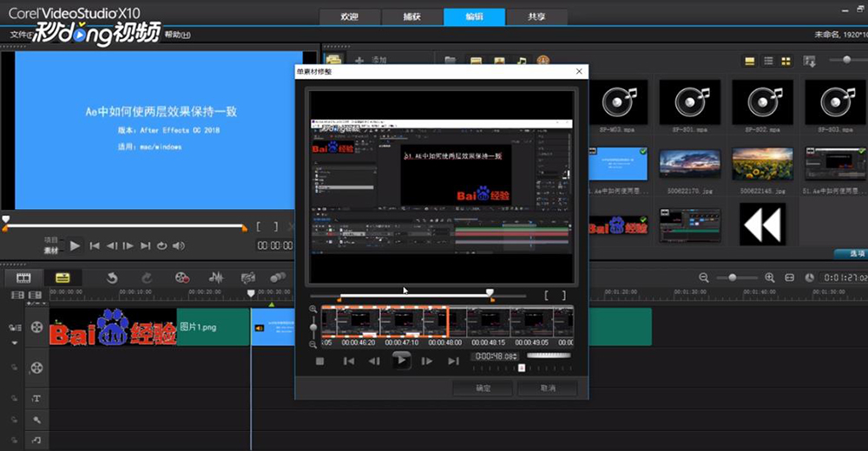The image size is (868, 451).
Task: Click the music track icon
Action: point(36,441)
